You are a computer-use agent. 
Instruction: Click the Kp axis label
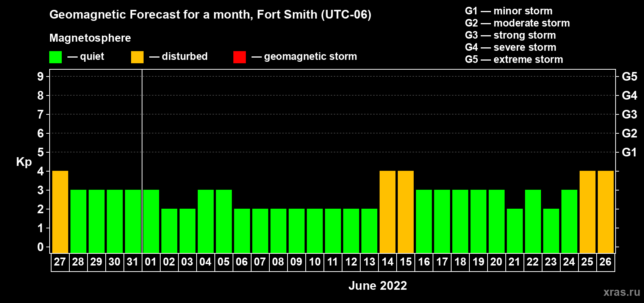(24, 162)
